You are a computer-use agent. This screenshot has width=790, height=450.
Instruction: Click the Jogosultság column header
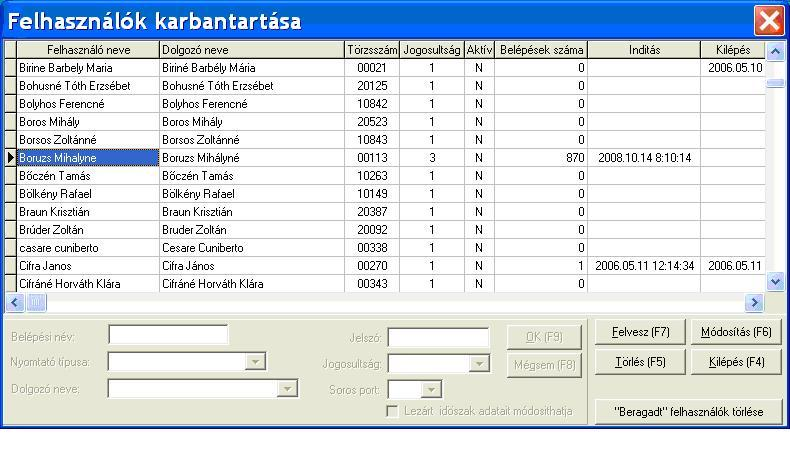[432, 50]
